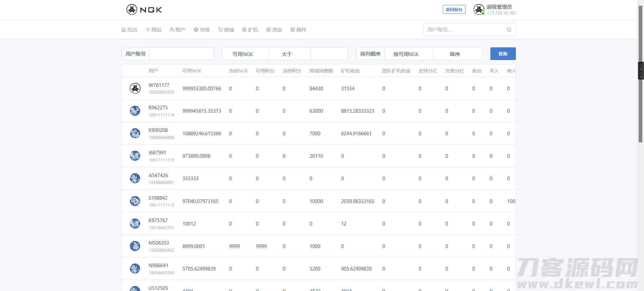
Task: Open the 资金 menu
Action: (x=274, y=30)
